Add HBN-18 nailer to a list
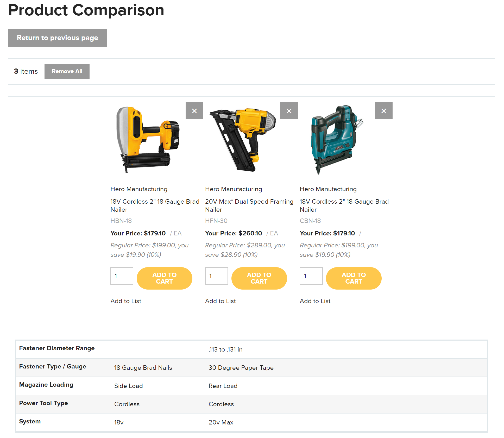This screenshot has width=504, height=438. [126, 301]
